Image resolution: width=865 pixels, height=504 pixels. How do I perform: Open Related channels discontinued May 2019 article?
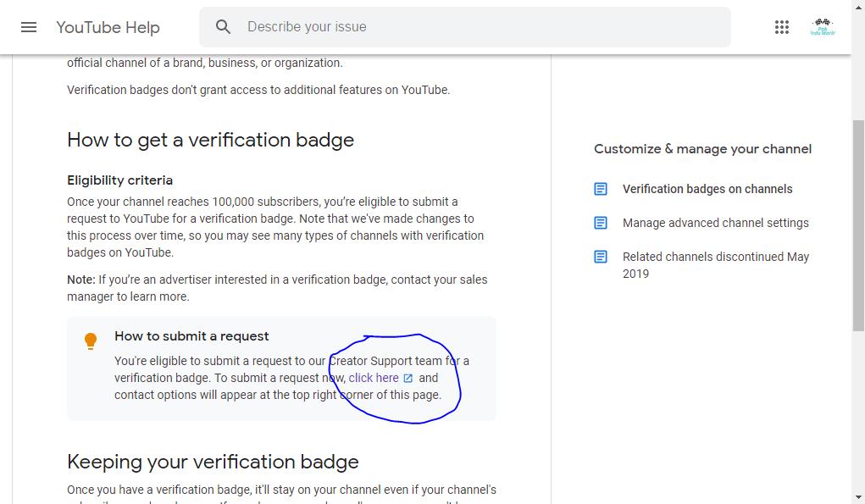[x=716, y=264]
